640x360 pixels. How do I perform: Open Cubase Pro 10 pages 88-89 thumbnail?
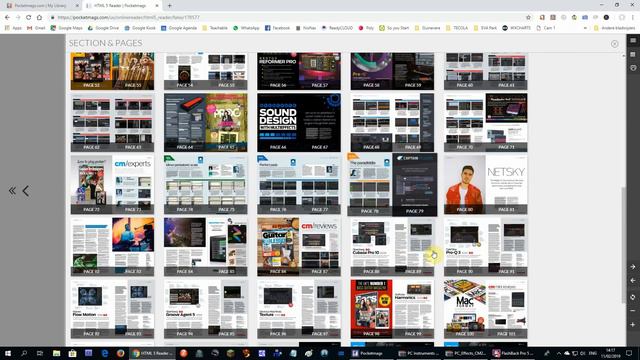[x=392, y=247]
